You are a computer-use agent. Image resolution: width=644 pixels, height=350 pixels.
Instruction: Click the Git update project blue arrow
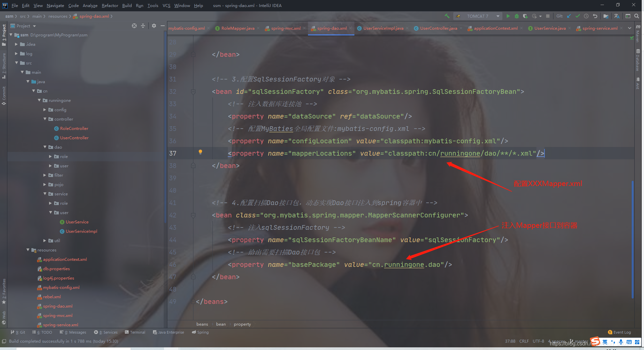click(x=569, y=16)
